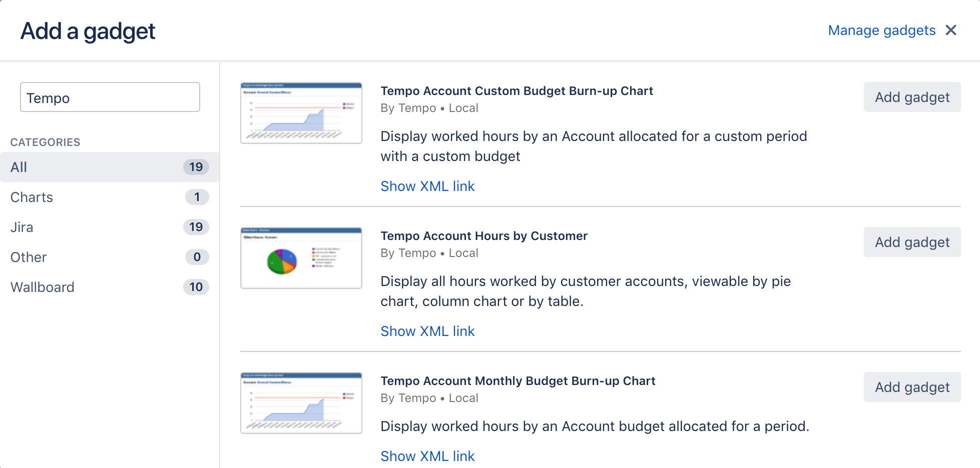The image size is (980, 468).
Task: Click the Tempo Account Hours by Customer title
Action: point(483,236)
